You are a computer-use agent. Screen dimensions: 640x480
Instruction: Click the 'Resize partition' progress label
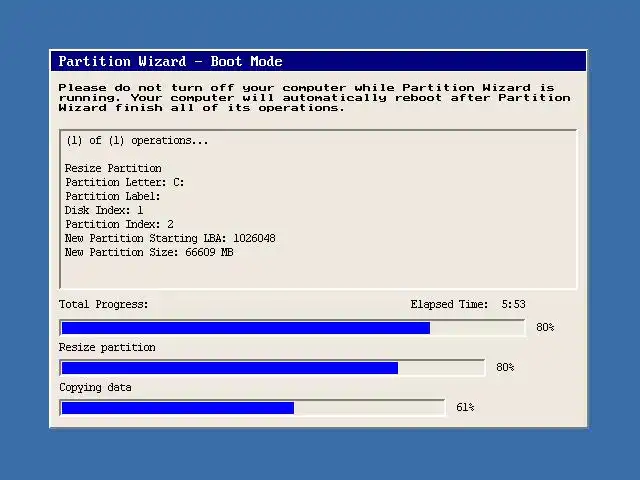click(x=107, y=347)
